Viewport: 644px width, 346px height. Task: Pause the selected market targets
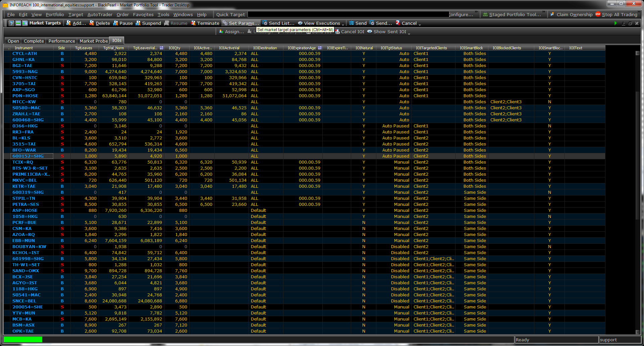tap(116, 23)
